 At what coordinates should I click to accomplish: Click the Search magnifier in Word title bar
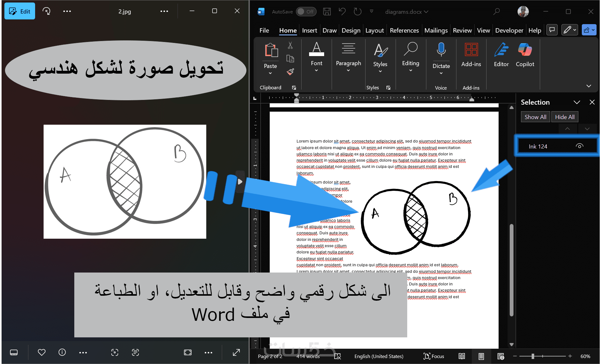pyautogui.click(x=496, y=12)
